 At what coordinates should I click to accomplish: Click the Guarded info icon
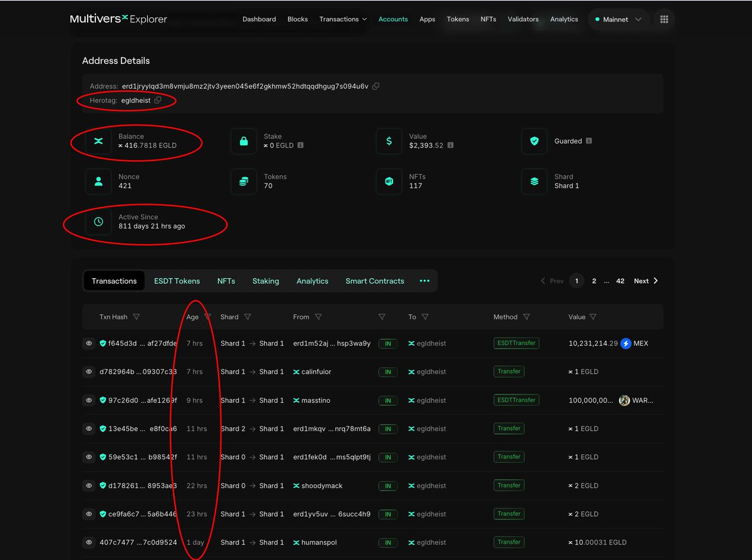[x=588, y=141]
